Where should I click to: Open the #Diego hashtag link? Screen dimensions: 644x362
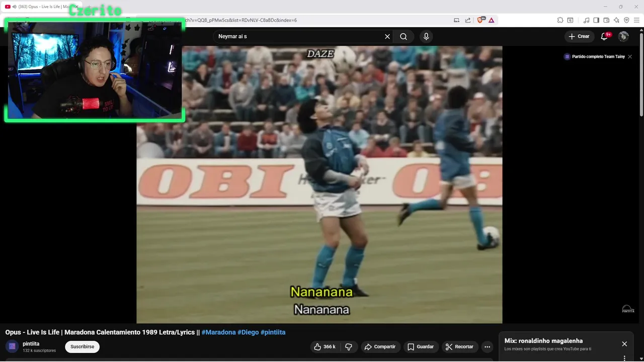tap(248, 332)
